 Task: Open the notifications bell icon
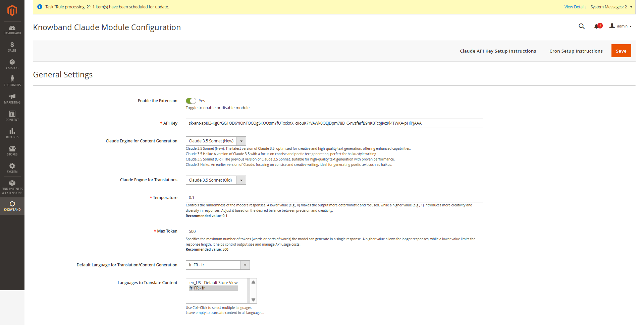click(x=597, y=26)
